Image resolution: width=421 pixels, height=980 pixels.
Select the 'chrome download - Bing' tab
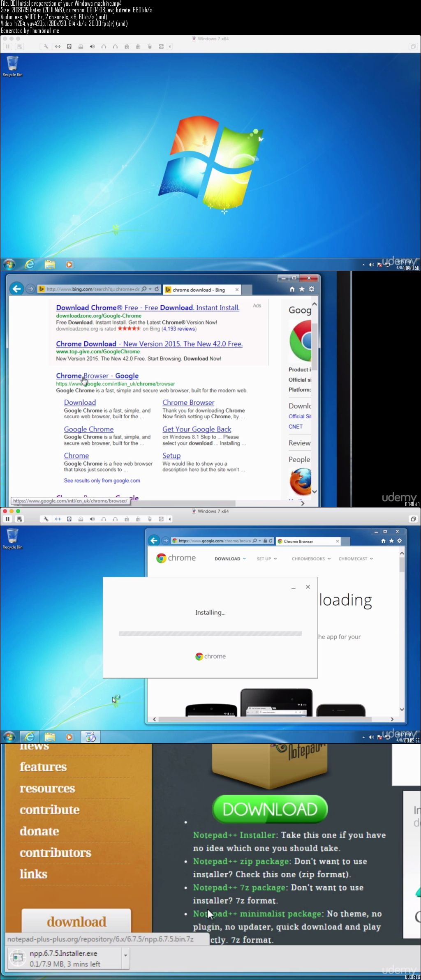(199, 290)
